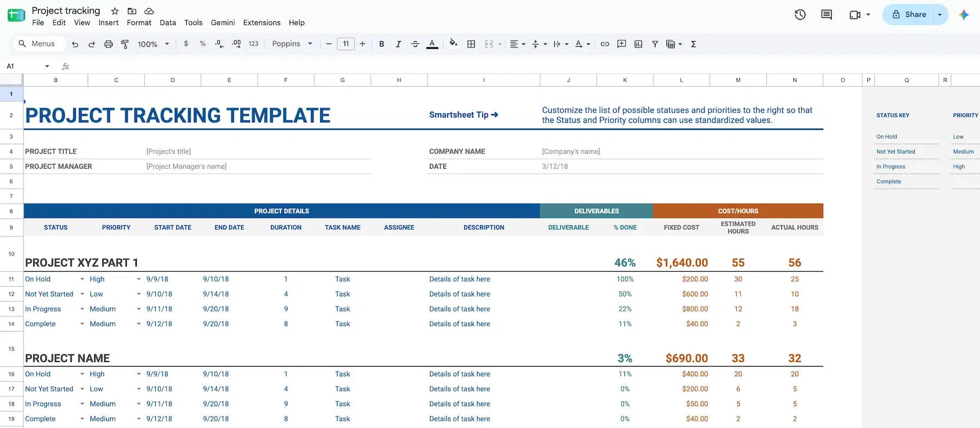Image resolution: width=980 pixels, height=428 pixels.
Task: Click the Insert comment icon
Action: click(x=622, y=44)
